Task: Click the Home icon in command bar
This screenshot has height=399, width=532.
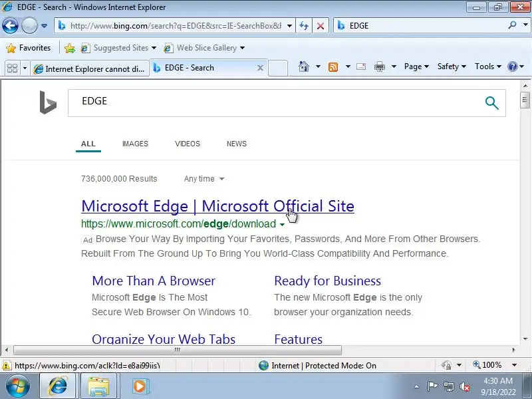Action: pyautogui.click(x=304, y=66)
